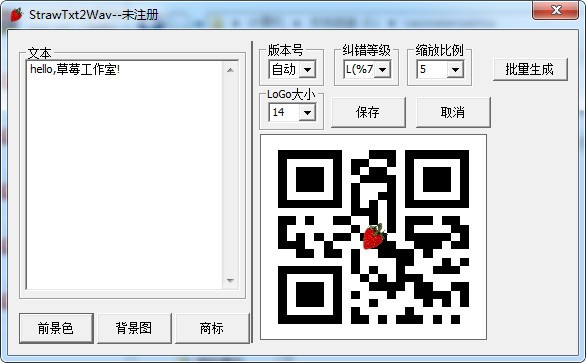Image resolution: width=586 pixels, height=363 pixels.
Task: Click the strawberry logo inside the QR code
Action: coord(374,236)
